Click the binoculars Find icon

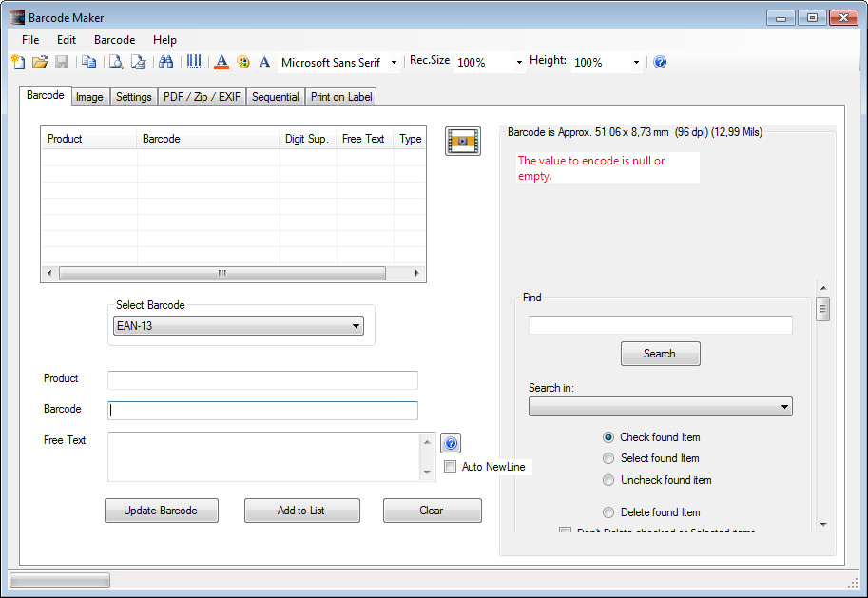coord(166,62)
